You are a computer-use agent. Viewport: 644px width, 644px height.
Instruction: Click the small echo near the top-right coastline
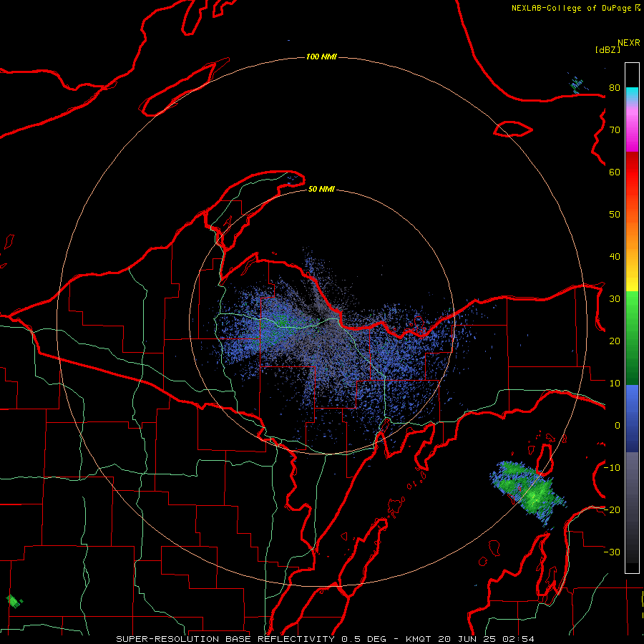577,84
